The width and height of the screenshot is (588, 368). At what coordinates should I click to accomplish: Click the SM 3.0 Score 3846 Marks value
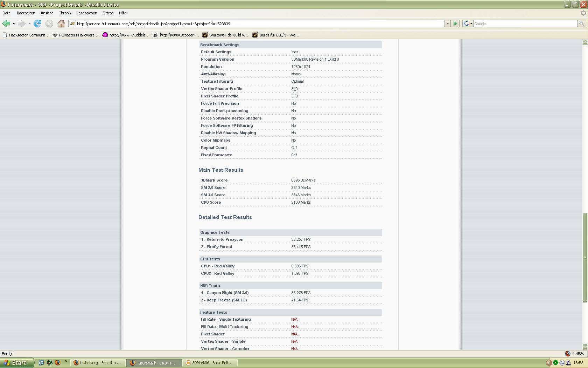[x=301, y=195]
